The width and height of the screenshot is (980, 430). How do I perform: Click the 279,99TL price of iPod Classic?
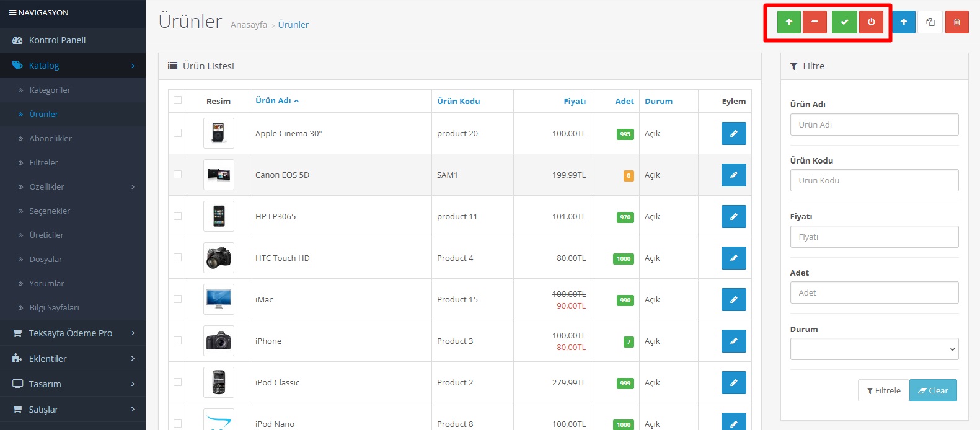point(569,382)
